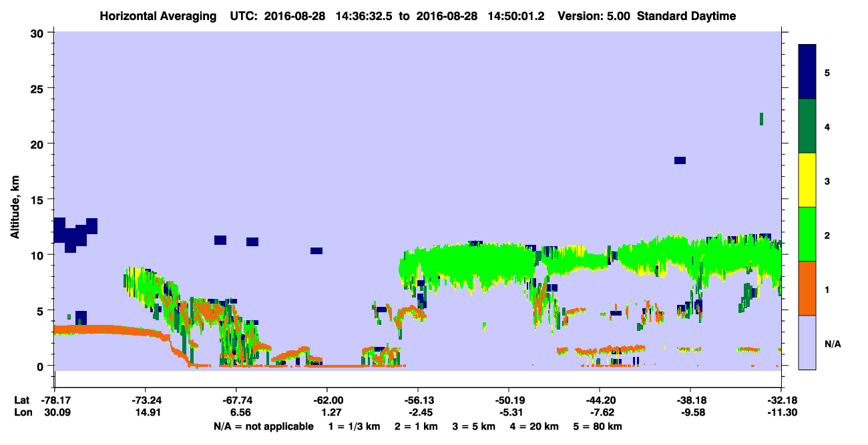
Task: Click latitude value '-62.00'
Action: tap(327, 400)
